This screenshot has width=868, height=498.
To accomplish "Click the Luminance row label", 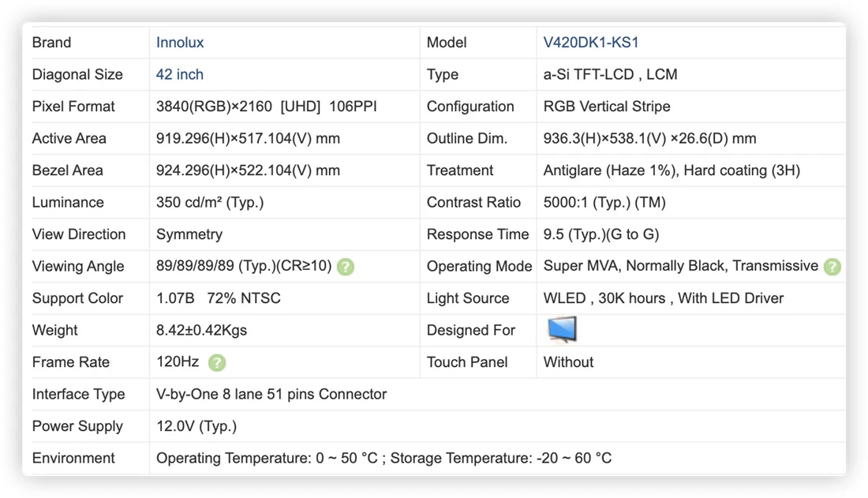I will [x=68, y=202].
